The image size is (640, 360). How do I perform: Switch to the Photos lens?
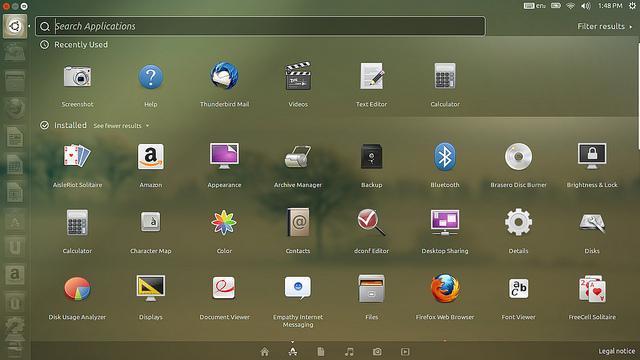[377, 351]
